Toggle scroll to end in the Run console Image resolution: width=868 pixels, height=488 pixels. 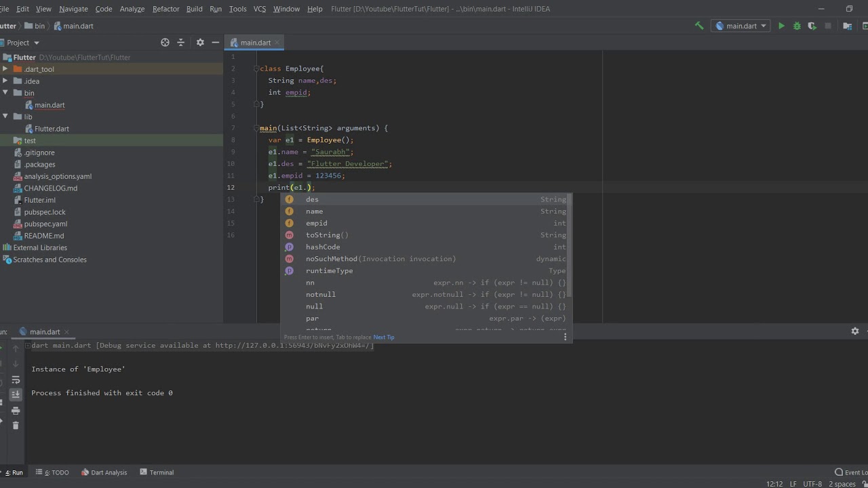coord(16,394)
